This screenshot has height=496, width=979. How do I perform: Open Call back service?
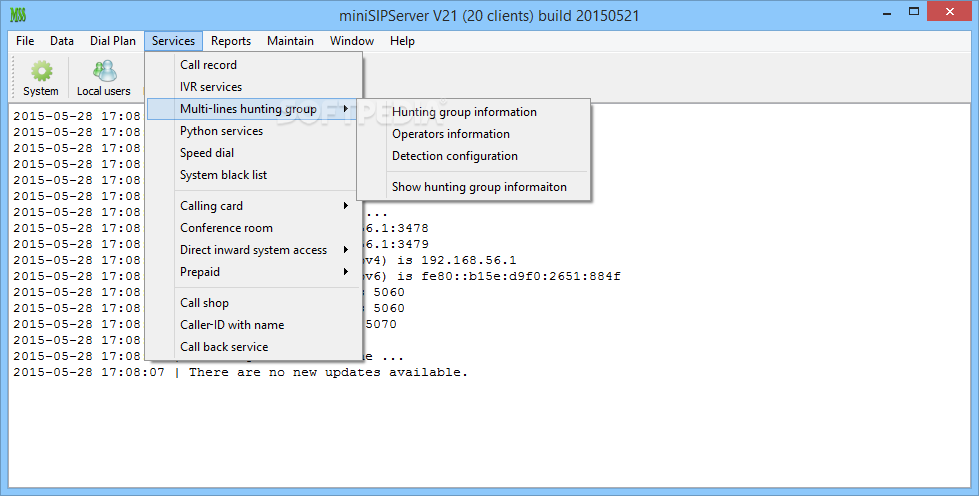click(254, 347)
